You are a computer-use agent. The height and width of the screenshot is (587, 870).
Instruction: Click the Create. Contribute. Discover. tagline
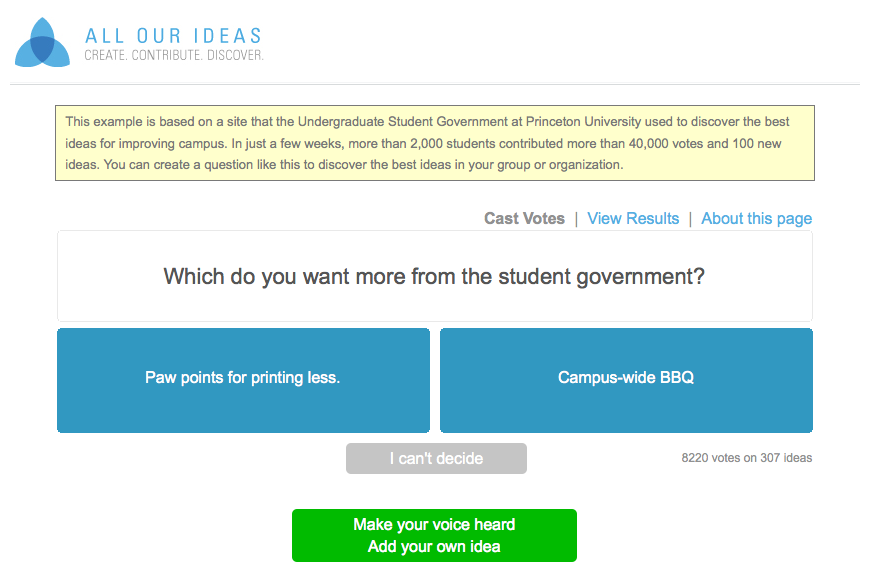coord(174,55)
